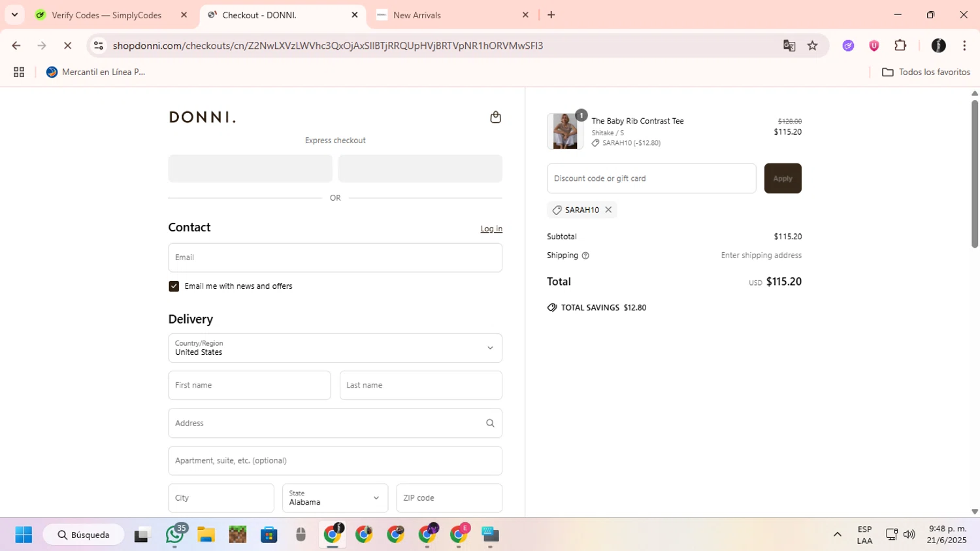Viewport: 980px width, 551px height.
Task: Remove the SARAH10 discount code tag
Action: coord(608,210)
